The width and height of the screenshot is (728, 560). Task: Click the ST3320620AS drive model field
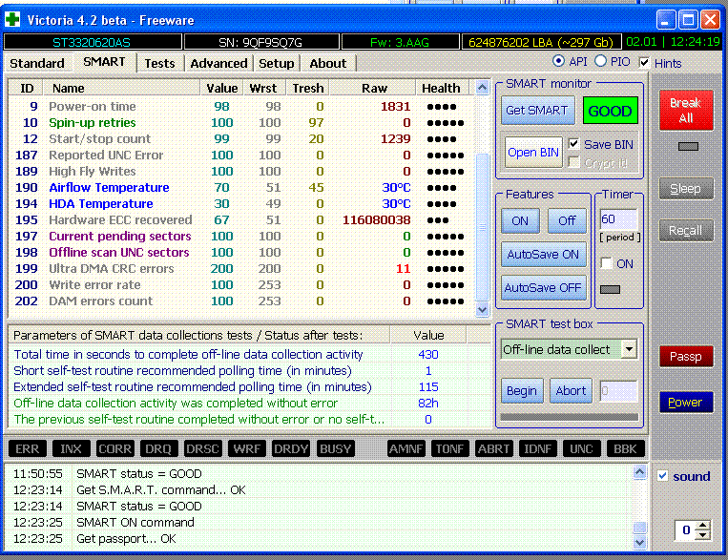coord(92,42)
